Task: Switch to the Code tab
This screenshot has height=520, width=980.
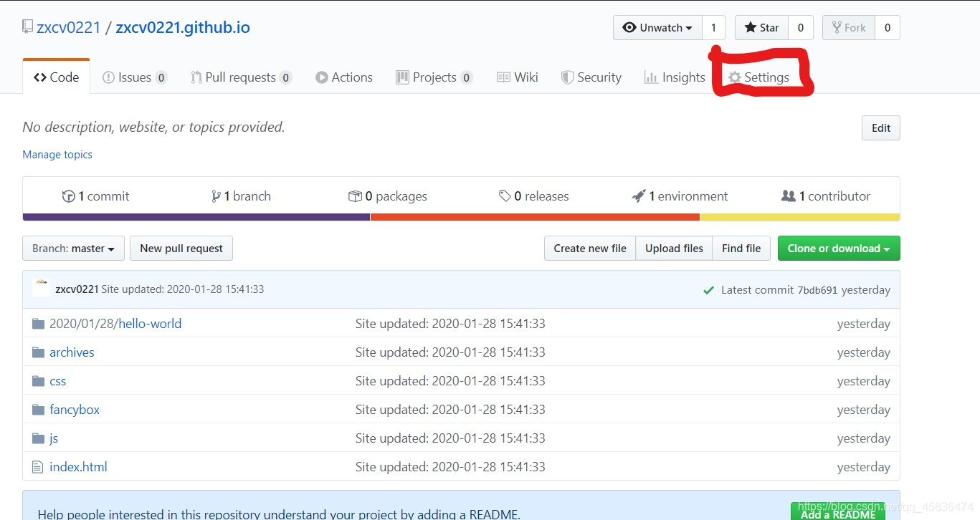Action: click(56, 77)
